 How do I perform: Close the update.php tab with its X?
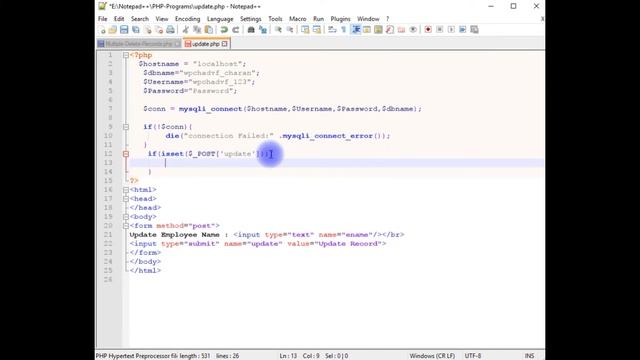(x=224, y=44)
